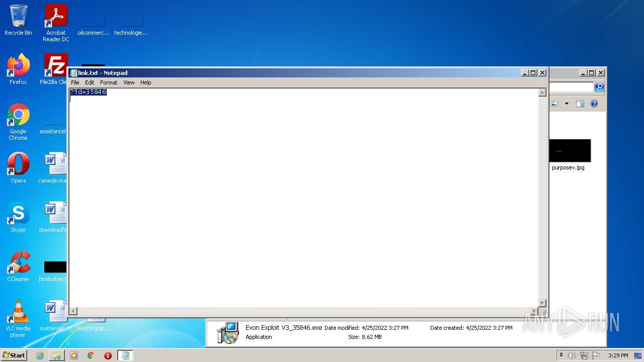Click Notepad vertical scrollbar up arrow
The image size is (644, 362).
coord(542,93)
